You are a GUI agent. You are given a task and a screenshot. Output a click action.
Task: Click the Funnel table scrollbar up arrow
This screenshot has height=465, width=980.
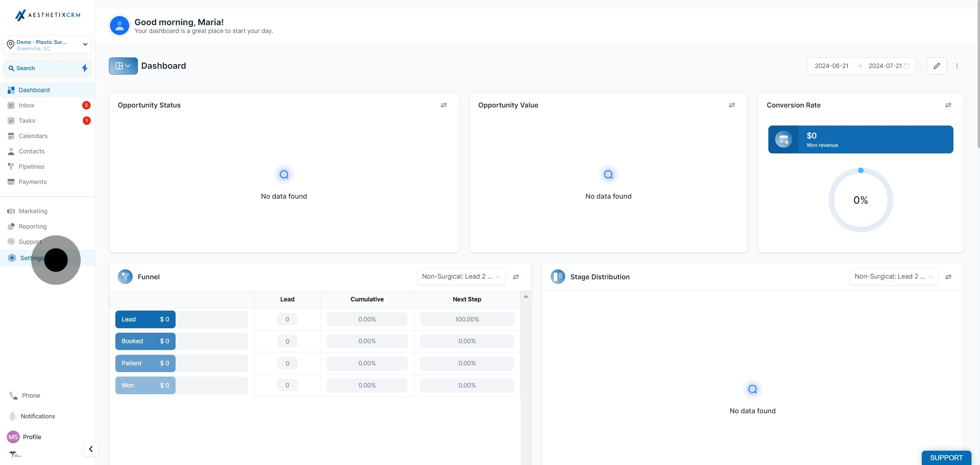525,296
